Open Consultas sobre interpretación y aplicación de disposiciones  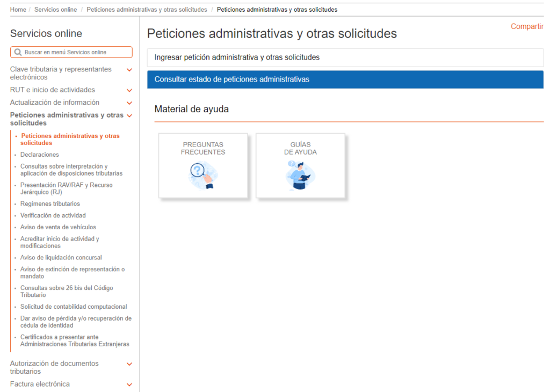pos(71,170)
